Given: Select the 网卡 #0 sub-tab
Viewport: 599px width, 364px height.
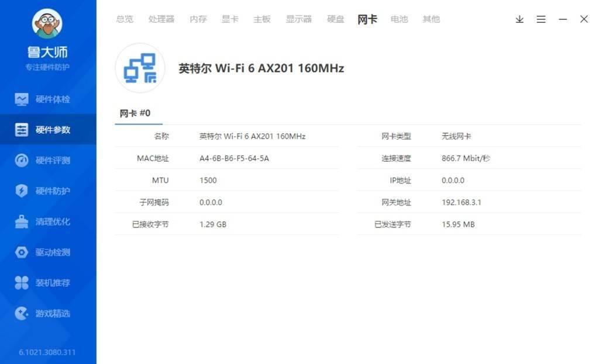Looking at the screenshot, I should click(x=135, y=113).
